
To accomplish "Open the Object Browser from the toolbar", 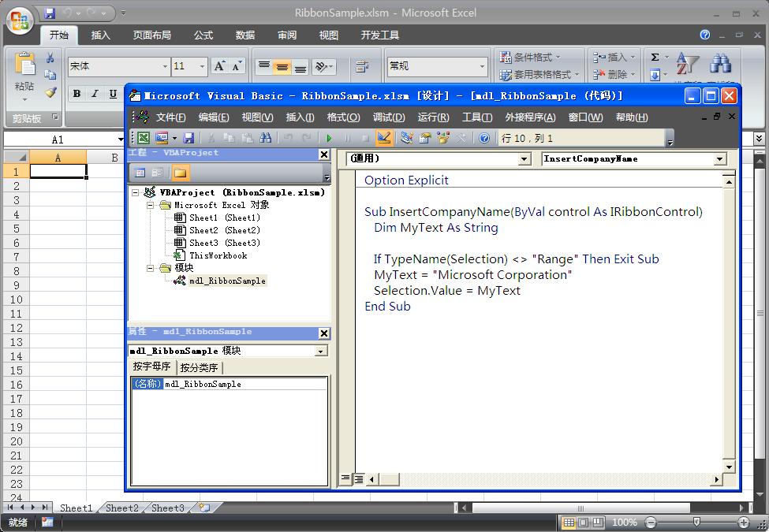I will 442,138.
